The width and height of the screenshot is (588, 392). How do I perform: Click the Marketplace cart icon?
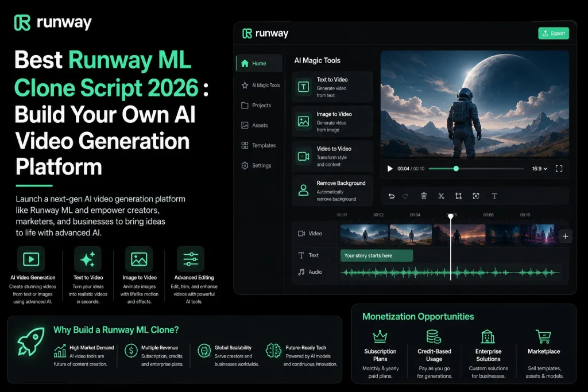pos(543,336)
